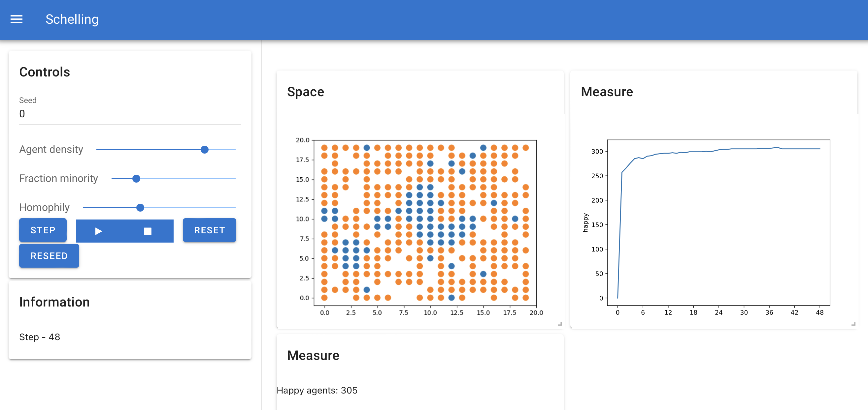
Task: Click the Schelling app title
Action: tap(72, 19)
